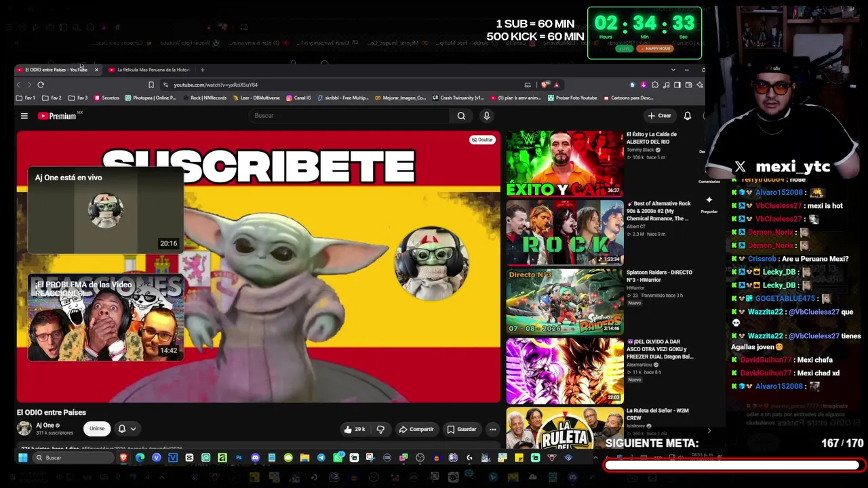Screen dimensions: 868x488
Task: Click the Aj One channel avatar
Action: tap(24, 428)
